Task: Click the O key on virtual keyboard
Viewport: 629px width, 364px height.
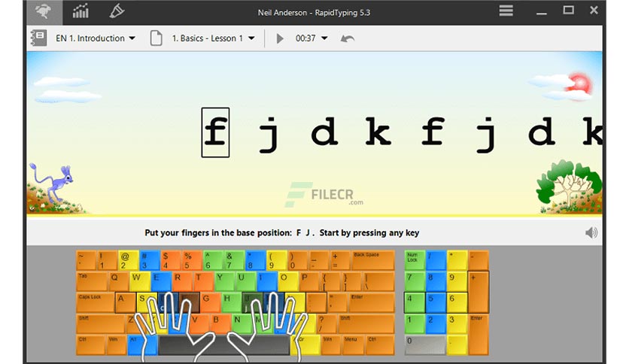Action: pos(287,281)
